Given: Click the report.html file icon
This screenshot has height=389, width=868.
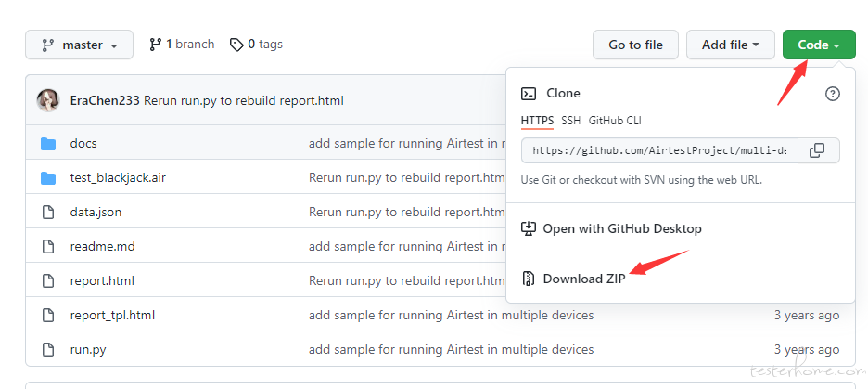Looking at the screenshot, I should coord(49,281).
